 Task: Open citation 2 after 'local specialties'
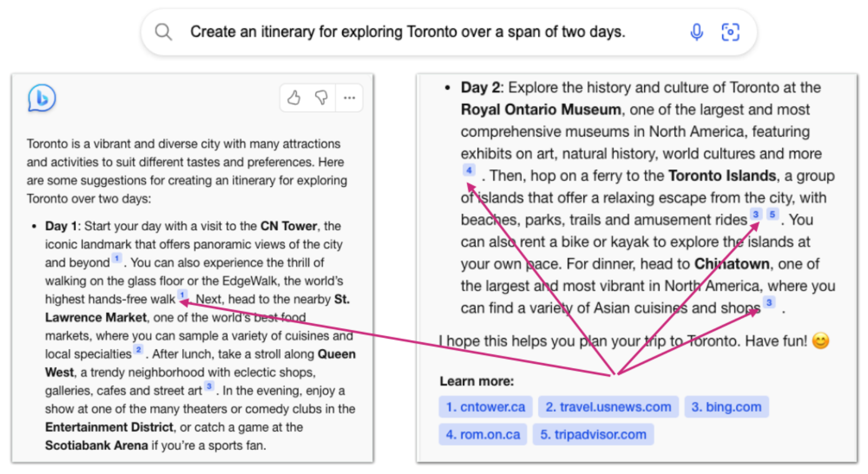pyautogui.click(x=139, y=349)
